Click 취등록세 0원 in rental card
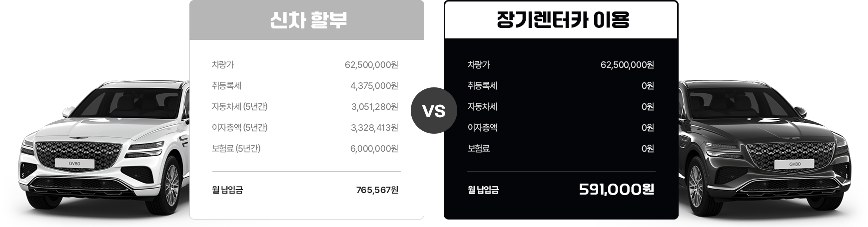 click(x=648, y=86)
